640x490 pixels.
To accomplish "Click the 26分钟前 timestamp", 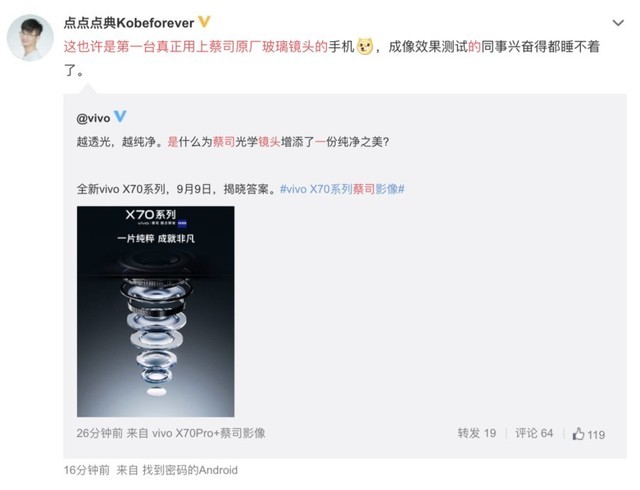I will click(100, 433).
